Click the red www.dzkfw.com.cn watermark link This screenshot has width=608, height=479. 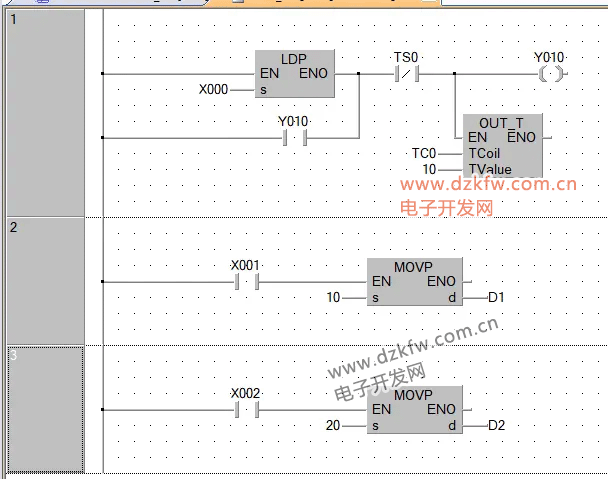(489, 185)
